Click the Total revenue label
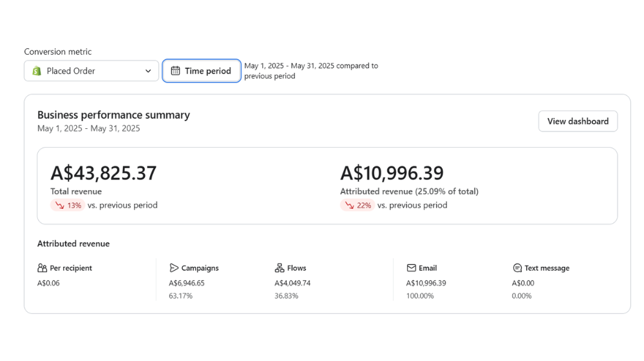The height and width of the screenshot is (361, 644). [76, 191]
